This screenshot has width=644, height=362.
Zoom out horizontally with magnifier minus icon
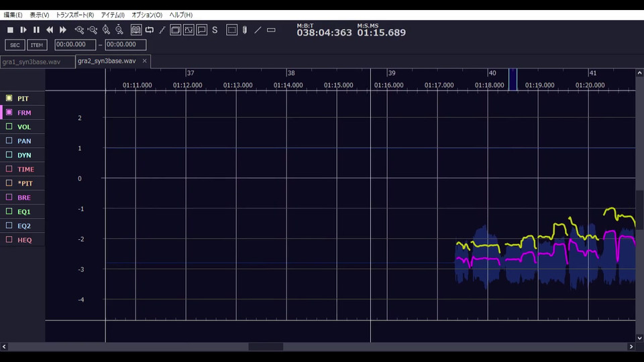(93, 30)
